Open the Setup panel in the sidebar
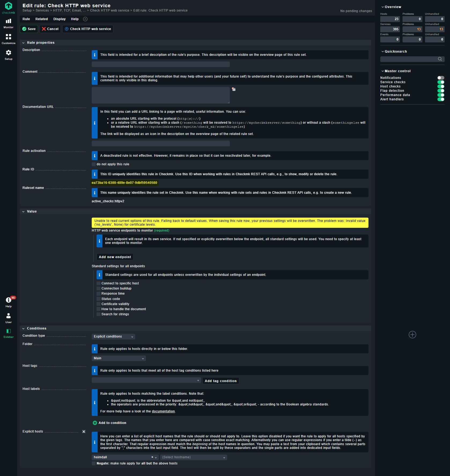The height and width of the screenshot is (476, 450). tap(8, 54)
